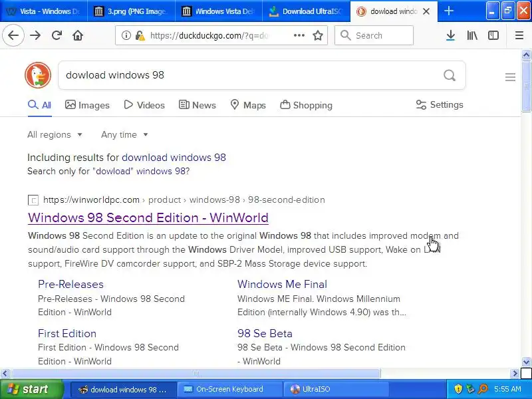532x399 pixels.
Task: Close the dowload windows tab
Action: click(426, 11)
